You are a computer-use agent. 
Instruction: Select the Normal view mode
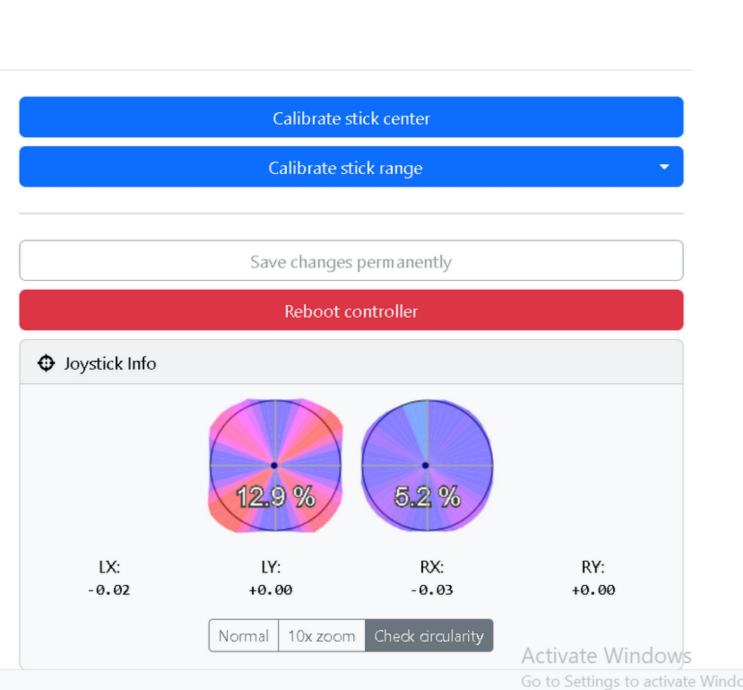pyautogui.click(x=241, y=636)
